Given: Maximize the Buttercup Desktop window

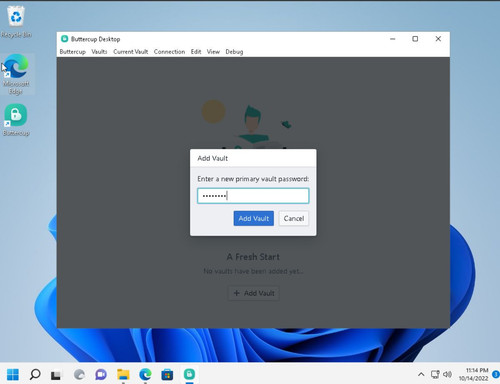Looking at the screenshot, I should pos(415,39).
